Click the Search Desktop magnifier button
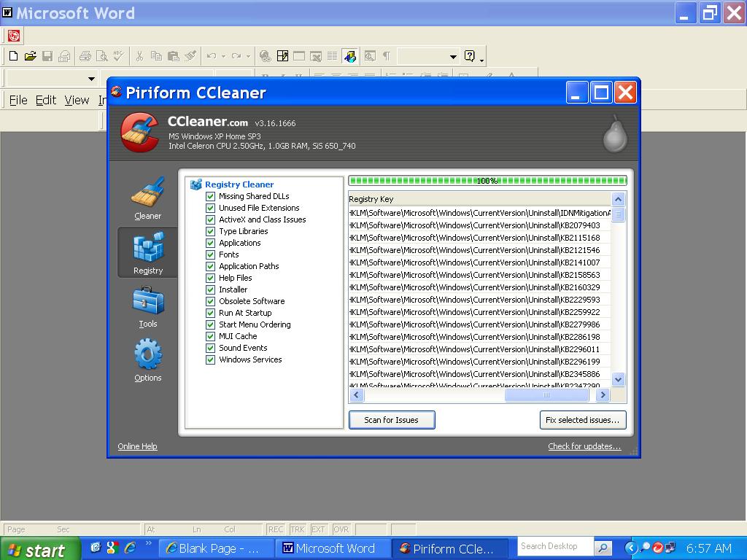This screenshot has height=560, width=747. [603, 548]
